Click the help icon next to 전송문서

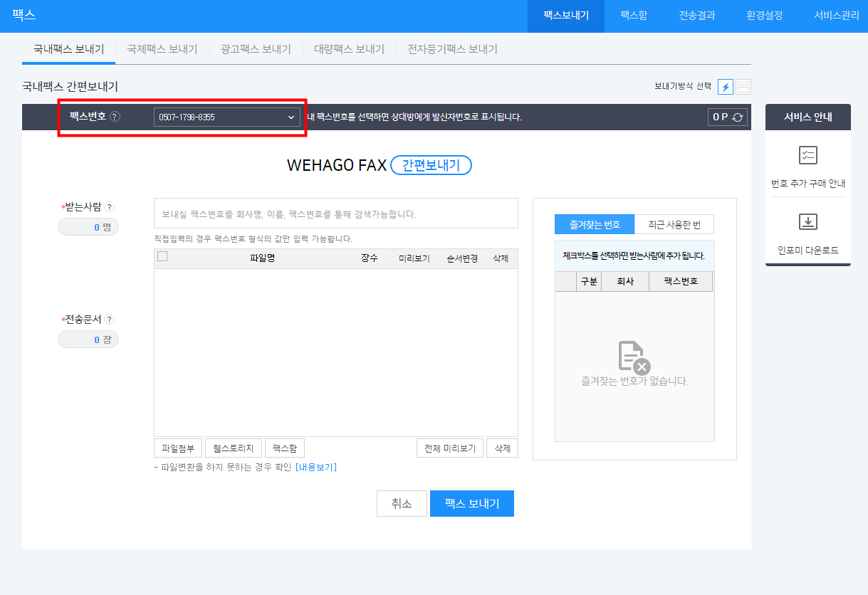[110, 320]
